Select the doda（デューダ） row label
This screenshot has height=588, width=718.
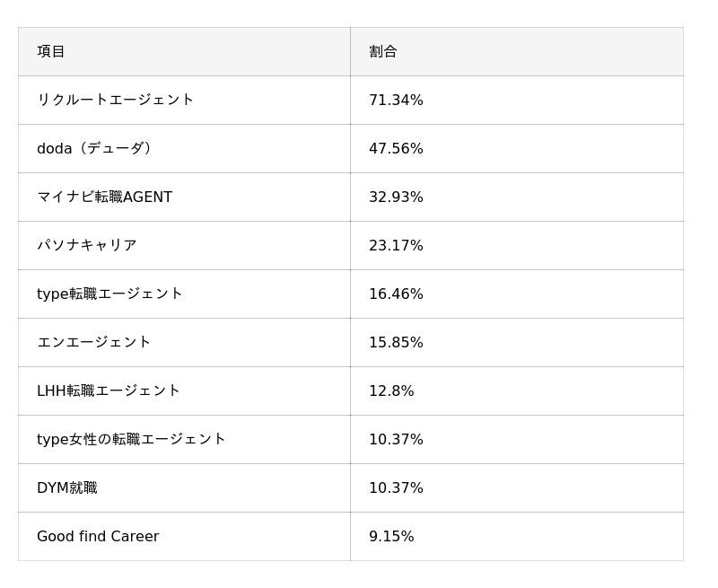97,148
